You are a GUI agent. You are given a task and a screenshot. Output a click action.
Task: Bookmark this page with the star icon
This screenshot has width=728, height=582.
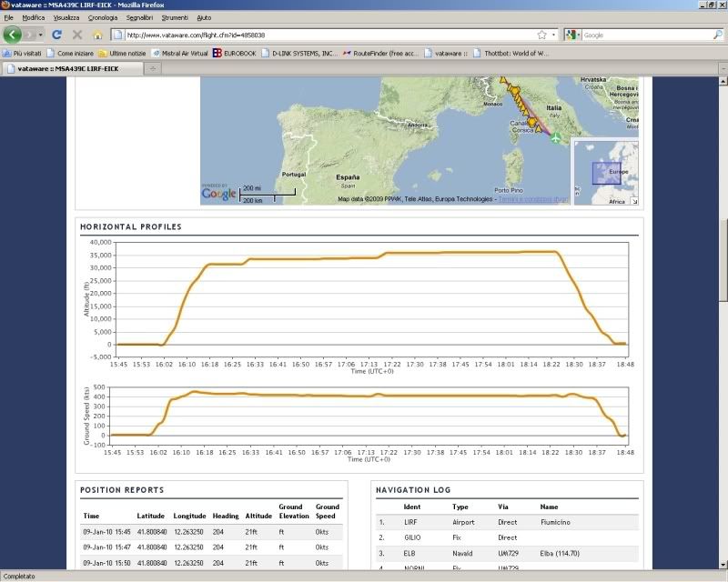[541, 35]
